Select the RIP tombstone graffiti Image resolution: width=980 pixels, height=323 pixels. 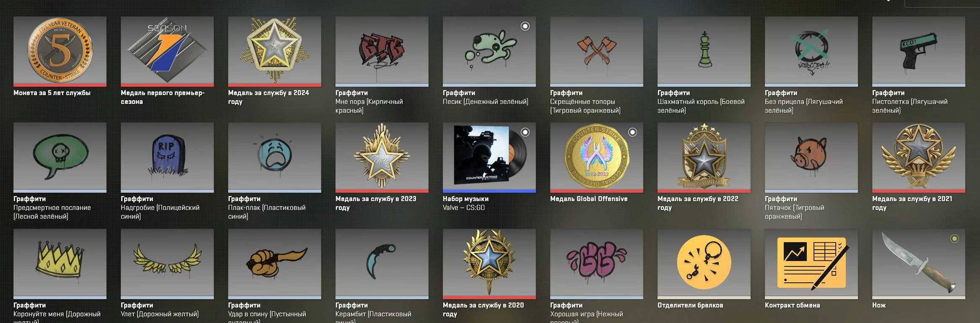(167, 157)
